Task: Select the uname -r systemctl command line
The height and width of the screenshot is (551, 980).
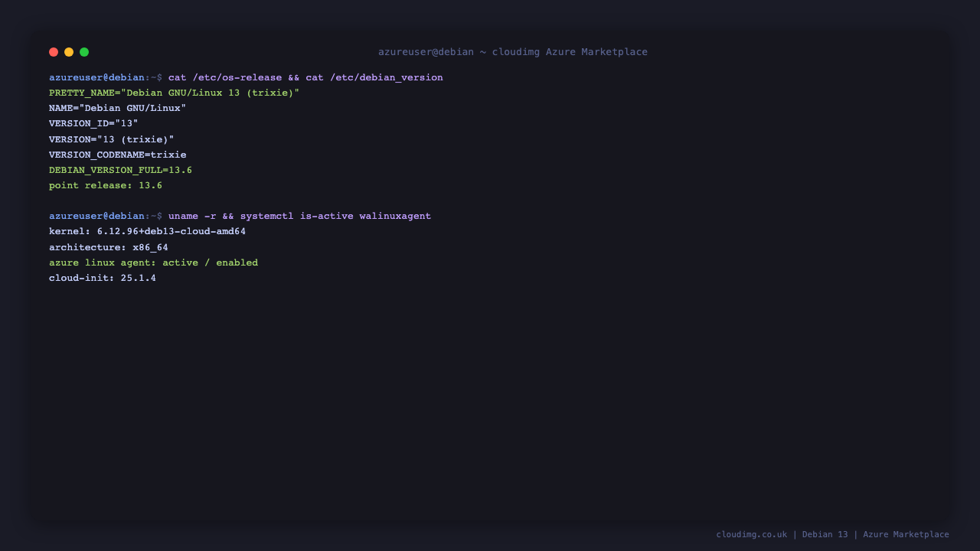Action: click(240, 216)
